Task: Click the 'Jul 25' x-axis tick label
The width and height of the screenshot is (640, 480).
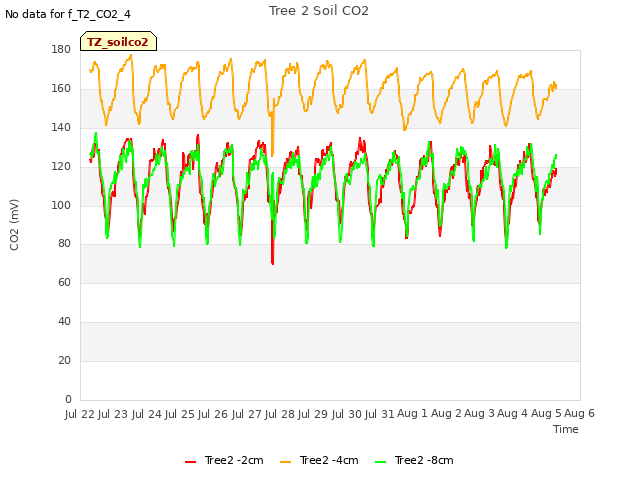Action: pyautogui.click(x=180, y=414)
